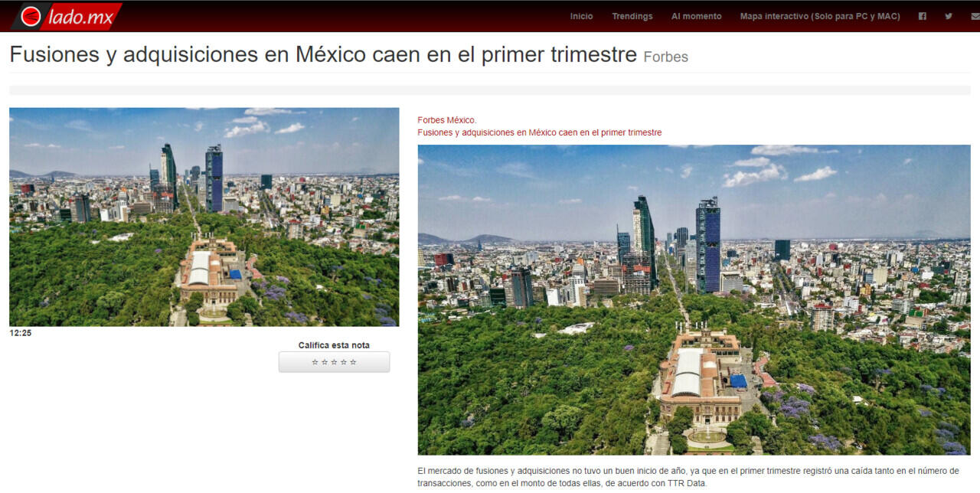The image size is (980, 493).
Task: Click the lado.mx logo
Action: point(67,16)
